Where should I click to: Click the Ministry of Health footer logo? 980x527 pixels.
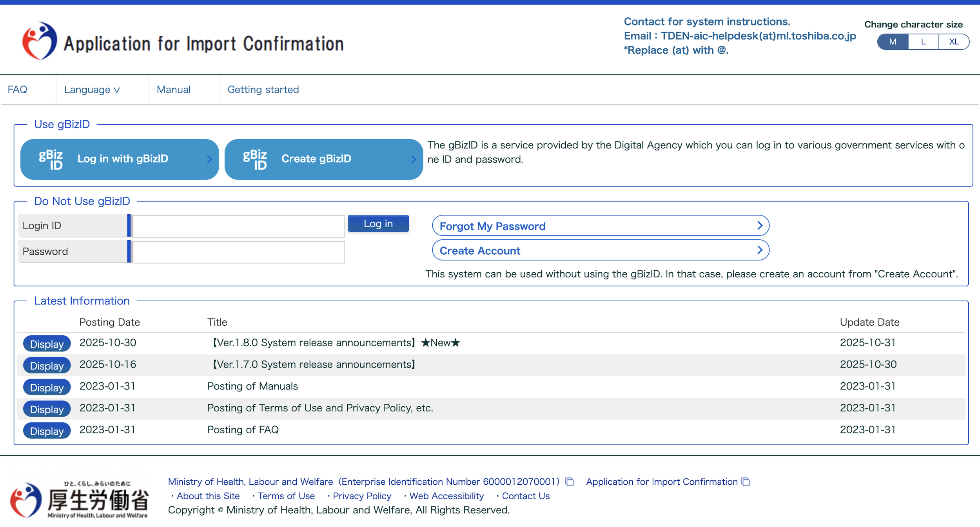[x=80, y=500]
